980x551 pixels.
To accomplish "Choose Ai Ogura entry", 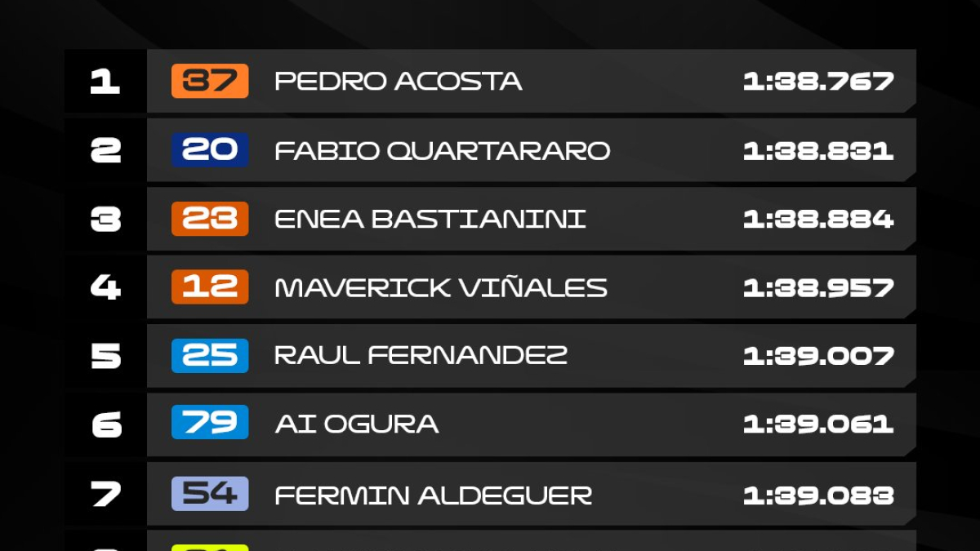I will point(357,424).
